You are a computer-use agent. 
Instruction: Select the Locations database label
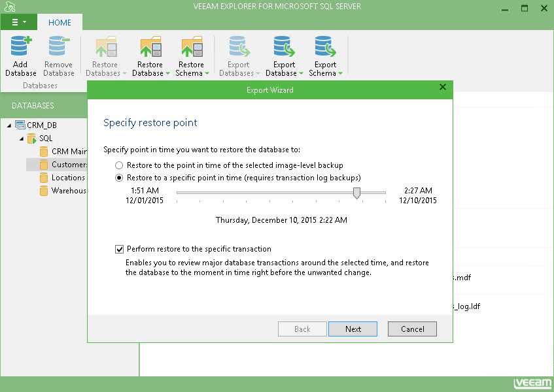68,178
